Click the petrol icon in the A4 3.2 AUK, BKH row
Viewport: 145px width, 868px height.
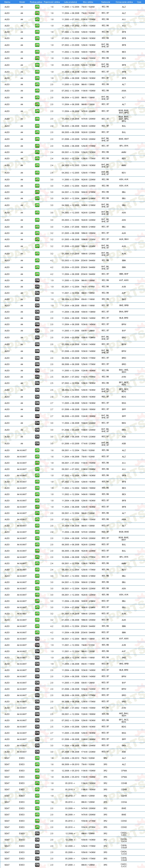(37, 239)
